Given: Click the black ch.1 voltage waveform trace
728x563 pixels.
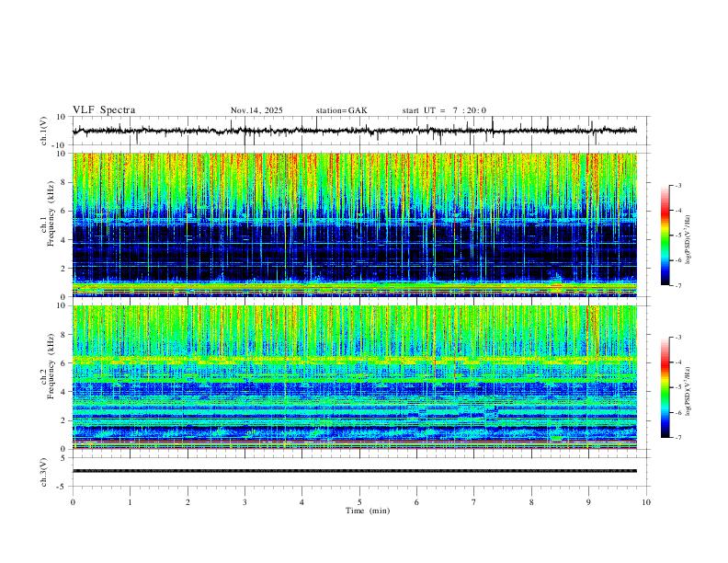Looking at the screenshot, I should [x=354, y=131].
